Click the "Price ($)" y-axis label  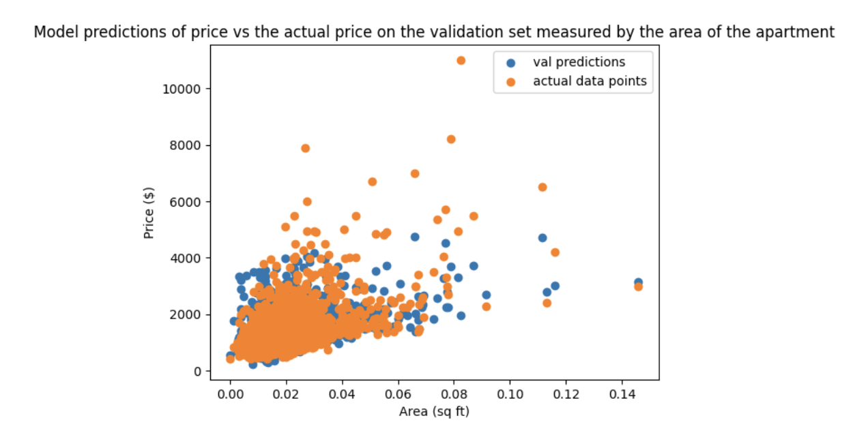pyautogui.click(x=149, y=213)
